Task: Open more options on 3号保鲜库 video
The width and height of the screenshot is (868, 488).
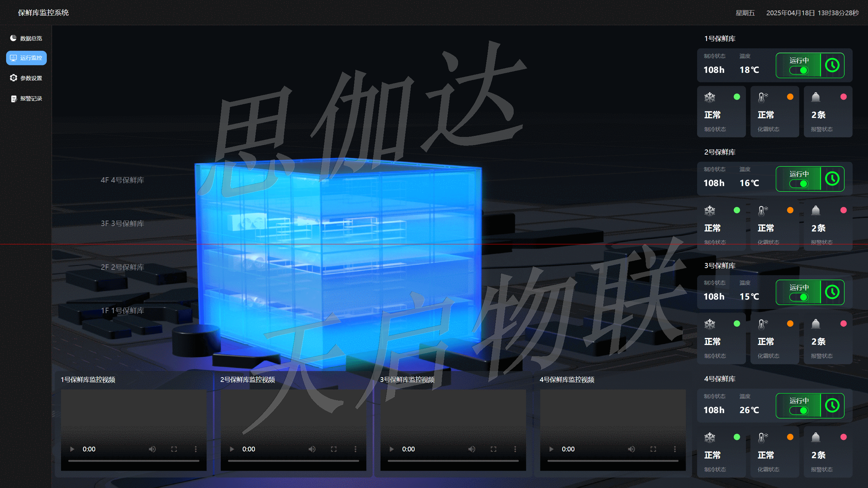Action: (x=515, y=449)
